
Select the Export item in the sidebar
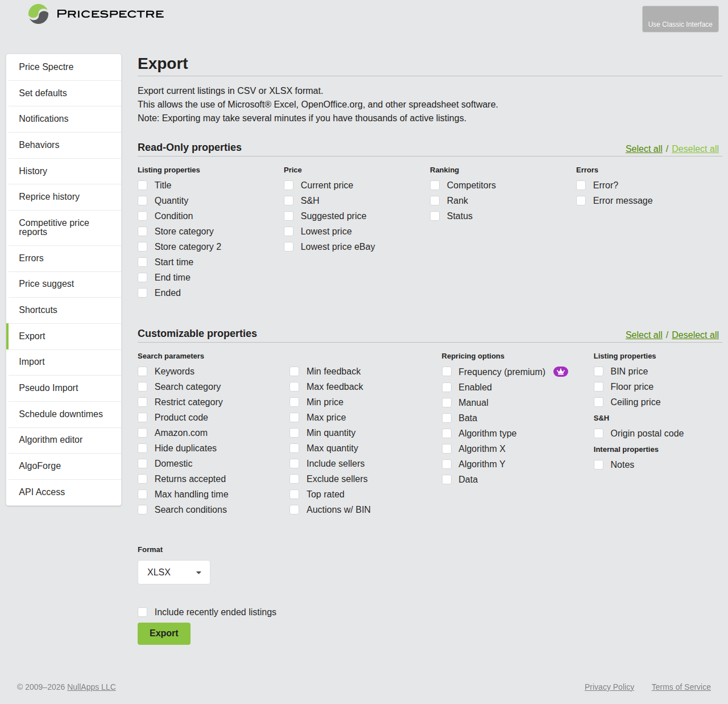(32, 336)
